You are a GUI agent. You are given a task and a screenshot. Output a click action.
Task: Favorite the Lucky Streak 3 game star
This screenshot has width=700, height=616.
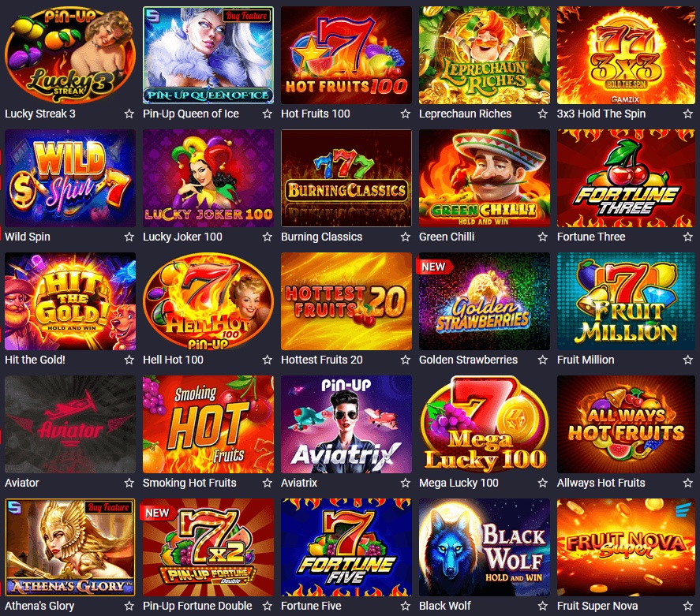[x=129, y=114]
